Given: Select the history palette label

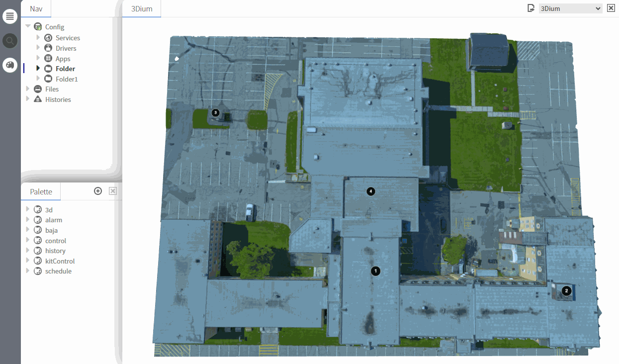Looking at the screenshot, I should coord(55,251).
